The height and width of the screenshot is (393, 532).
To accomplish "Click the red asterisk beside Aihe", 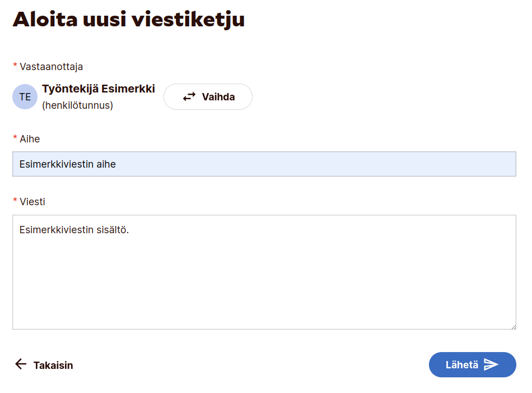I will 15,138.
